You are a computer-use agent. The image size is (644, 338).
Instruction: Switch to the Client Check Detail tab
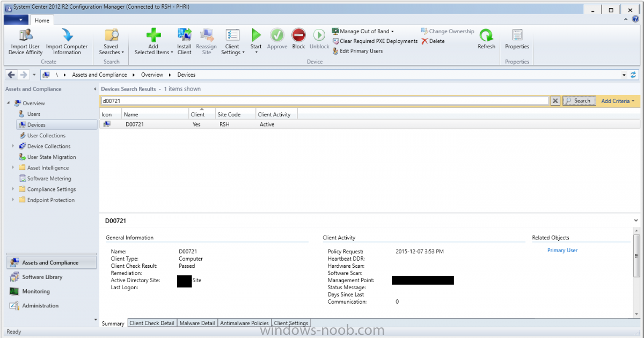pyautogui.click(x=152, y=323)
